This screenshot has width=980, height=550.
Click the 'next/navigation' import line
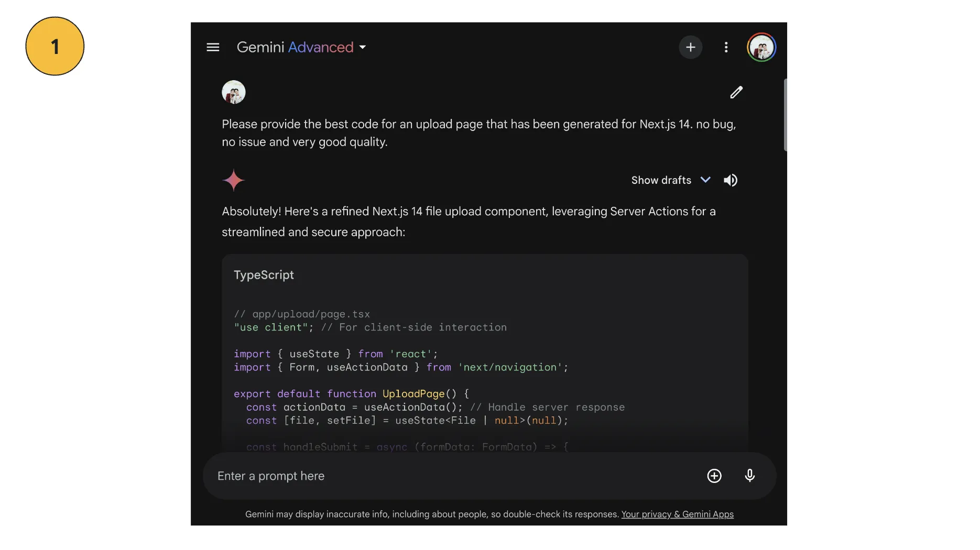[x=401, y=367]
